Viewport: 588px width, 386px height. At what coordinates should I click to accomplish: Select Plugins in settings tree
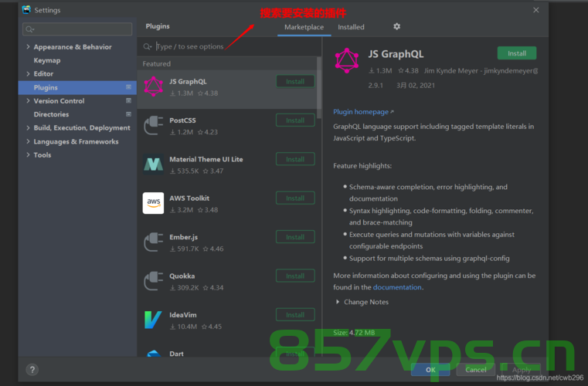click(77, 87)
